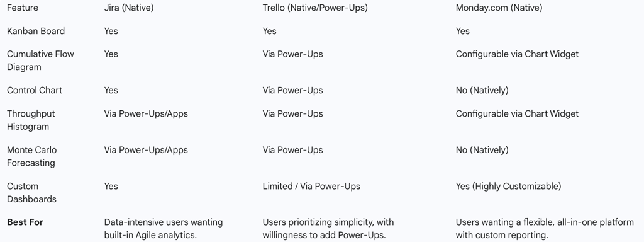Select the Throughput Histogram label
The height and width of the screenshot is (242, 644).
point(31,120)
